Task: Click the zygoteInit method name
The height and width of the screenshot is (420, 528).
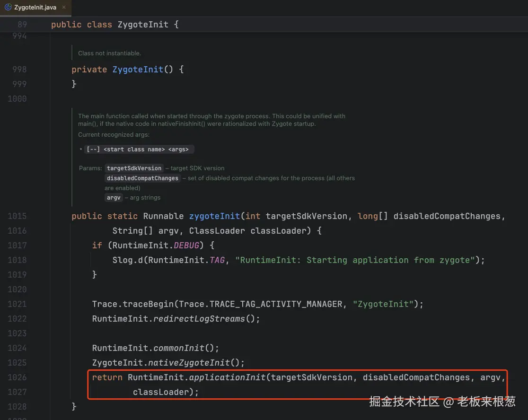Action: [214, 216]
